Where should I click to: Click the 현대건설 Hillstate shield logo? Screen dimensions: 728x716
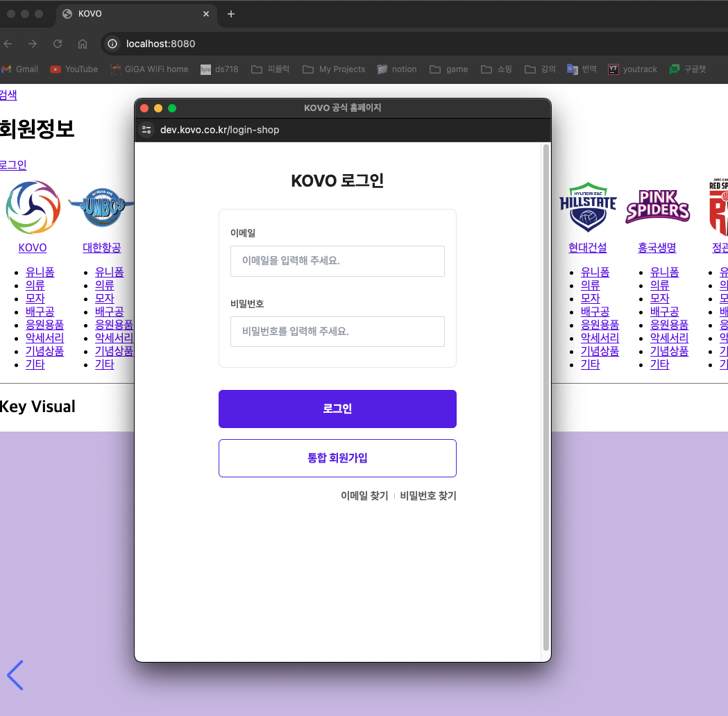(x=587, y=206)
